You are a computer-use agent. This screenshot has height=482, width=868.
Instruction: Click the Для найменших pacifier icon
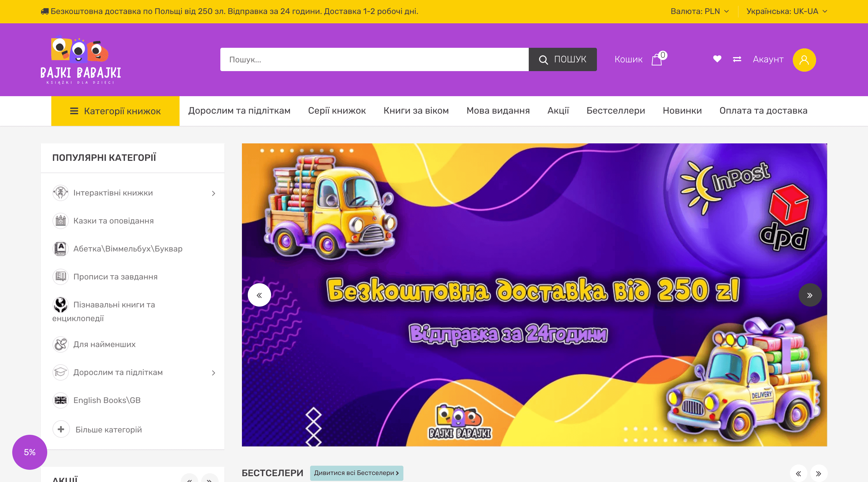61,344
